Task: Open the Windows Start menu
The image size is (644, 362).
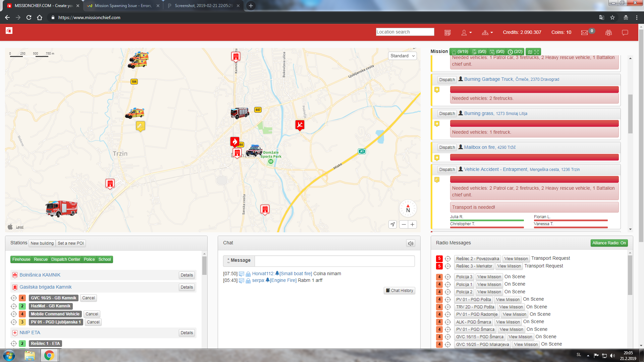Action: (x=9, y=355)
